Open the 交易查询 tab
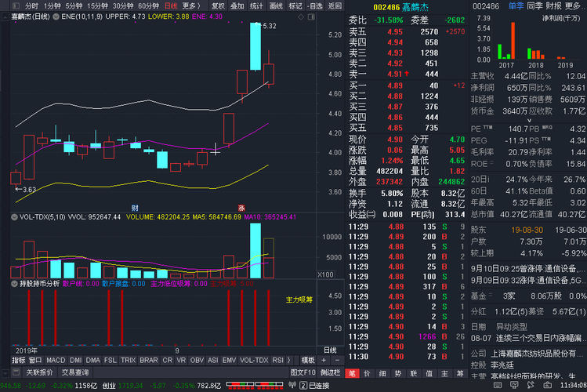Image resolution: width=587 pixels, height=392 pixels. tap(75, 372)
